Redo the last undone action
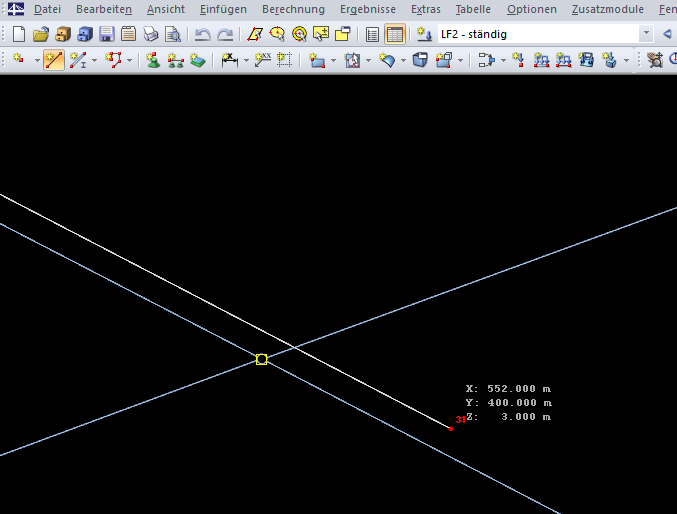The width and height of the screenshot is (677, 514). [x=225, y=34]
